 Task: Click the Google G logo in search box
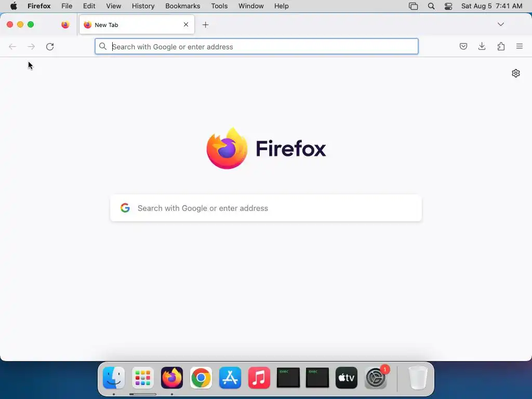click(125, 208)
